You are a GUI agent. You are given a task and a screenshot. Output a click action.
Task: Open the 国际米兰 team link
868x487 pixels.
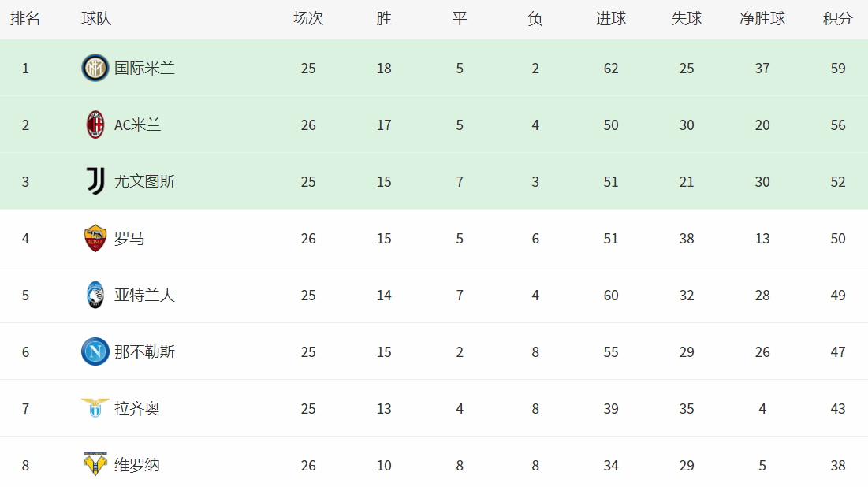click(144, 68)
